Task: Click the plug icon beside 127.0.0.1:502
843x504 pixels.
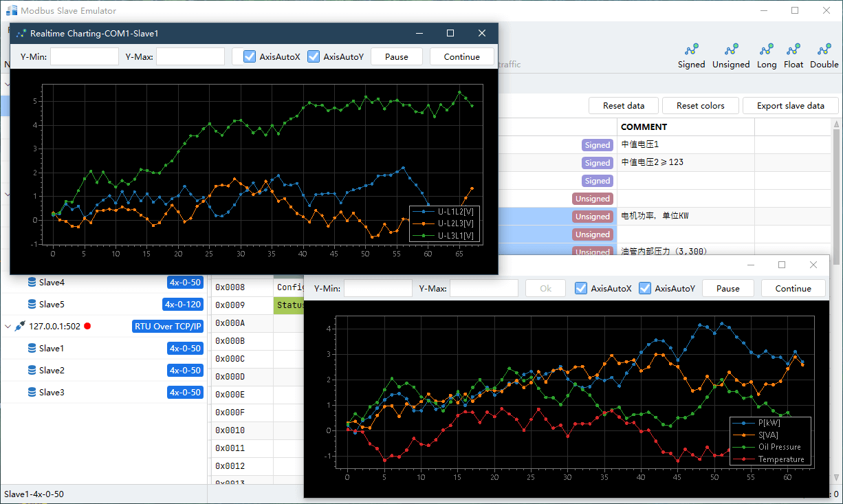Action: click(x=20, y=327)
